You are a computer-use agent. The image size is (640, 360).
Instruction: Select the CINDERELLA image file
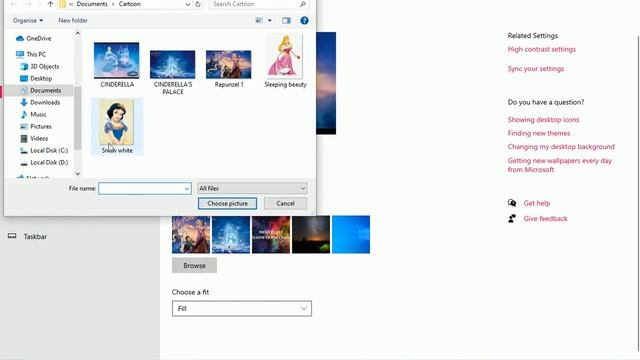click(117, 65)
